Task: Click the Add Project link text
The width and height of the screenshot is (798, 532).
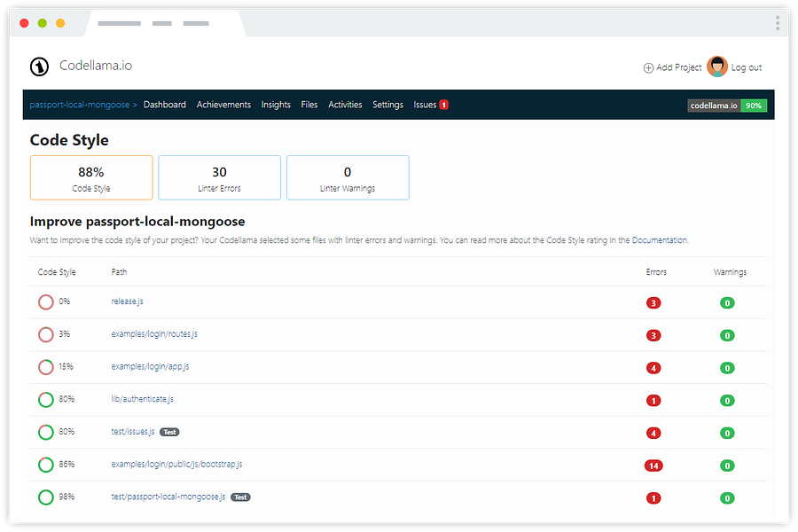Action: click(x=678, y=67)
